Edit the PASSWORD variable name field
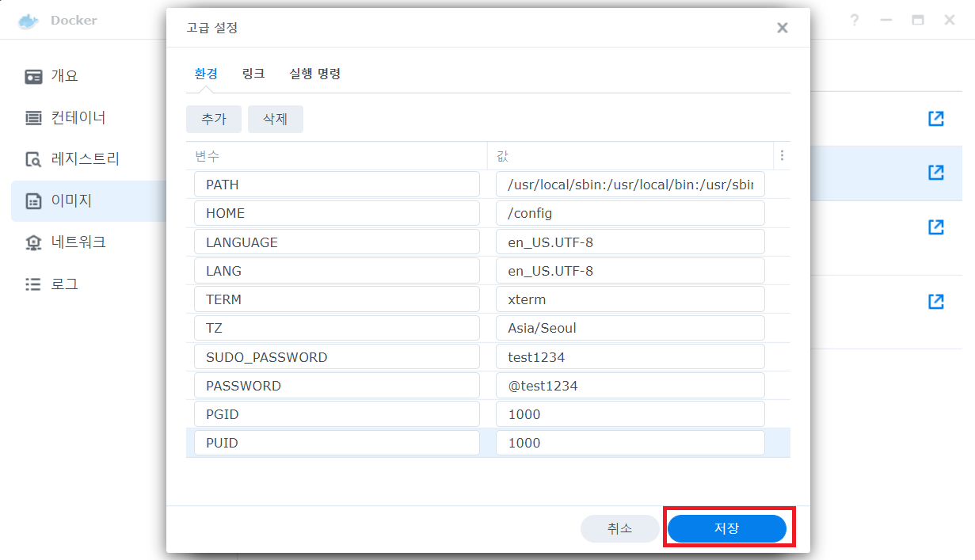This screenshot has width=975, height=560. point(337,386)
